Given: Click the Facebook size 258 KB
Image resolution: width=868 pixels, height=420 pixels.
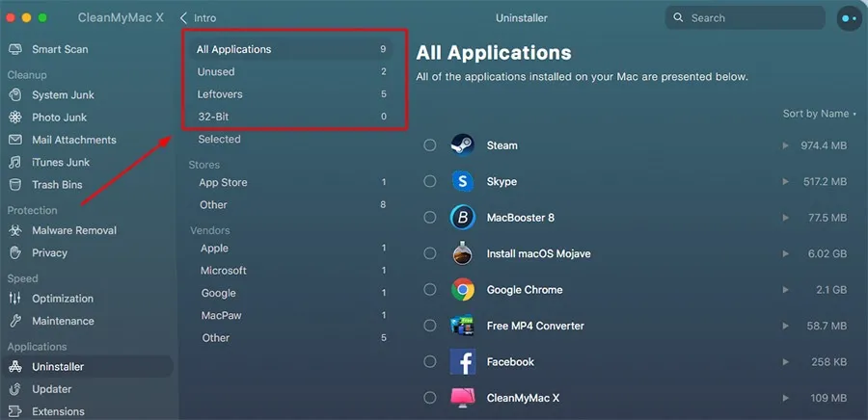Looking at the screenshot, I should 827,362.
